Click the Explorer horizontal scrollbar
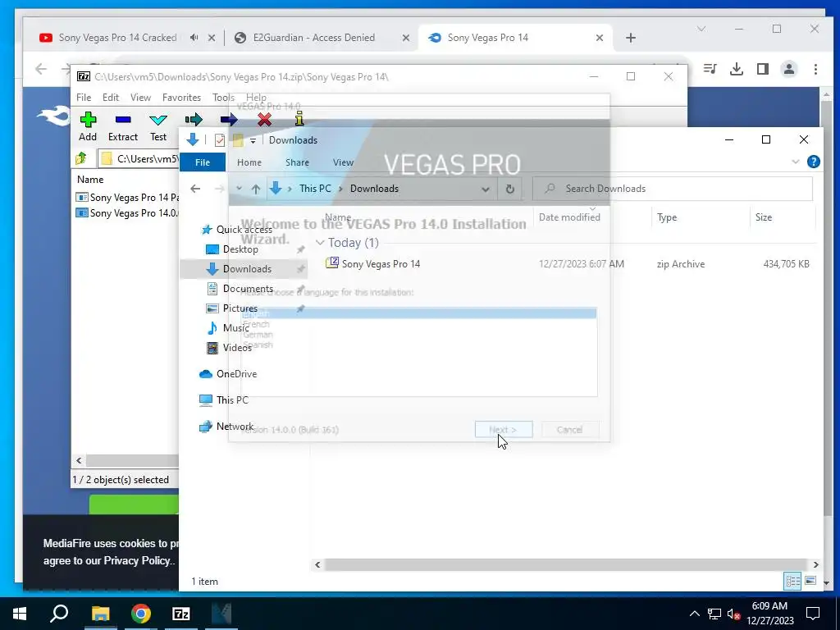 click(565, 564)
